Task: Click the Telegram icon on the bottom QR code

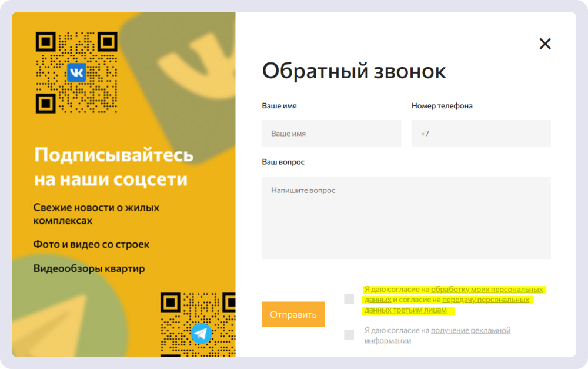Action: pyautogui.click(x=201, y=334)
